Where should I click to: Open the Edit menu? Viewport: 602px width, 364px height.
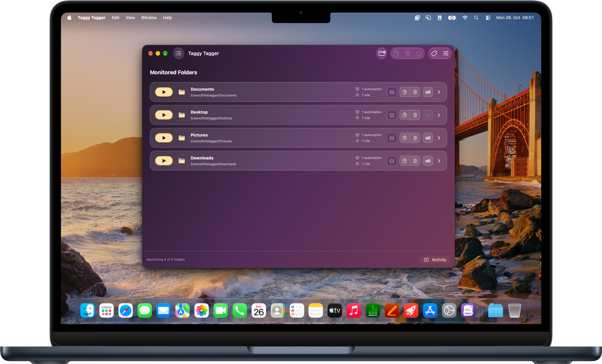[115, 18]
